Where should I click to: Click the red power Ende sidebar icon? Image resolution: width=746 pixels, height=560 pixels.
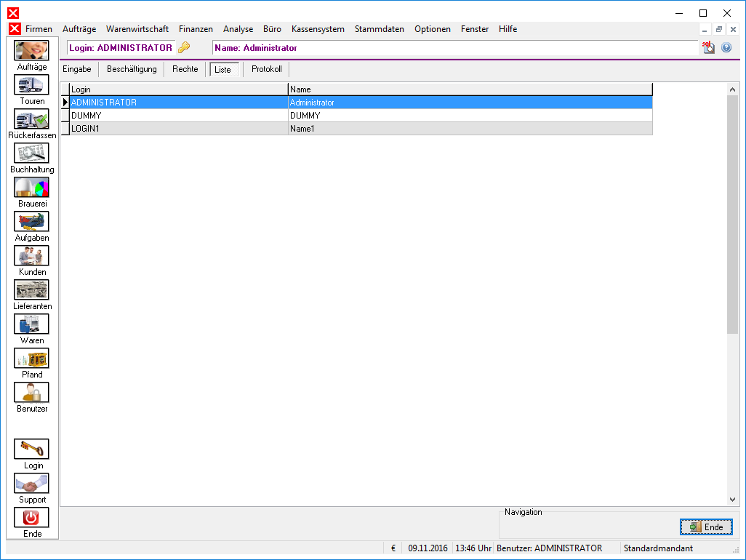pos(31,518)
